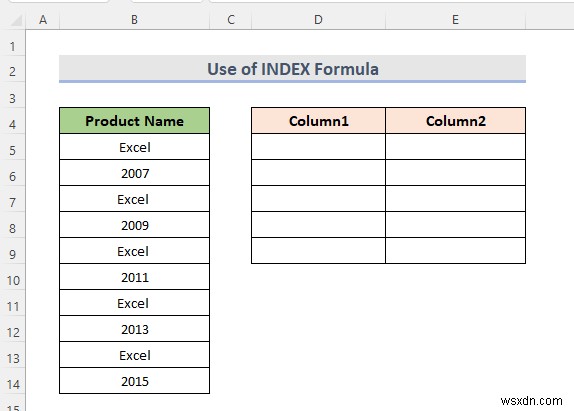Image resolution: width=574 pixels, height=411 pixels.
Task: Select the cell containing 2013
Action: (x=134, y=329)
